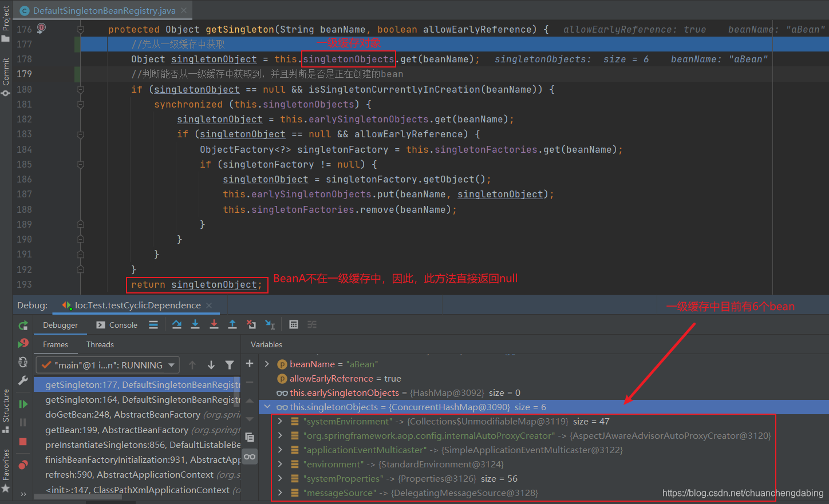The width and height of the screenshot is (829, 504).
Task: View breakpoints double red circle icon
Action: pos(23,465)
